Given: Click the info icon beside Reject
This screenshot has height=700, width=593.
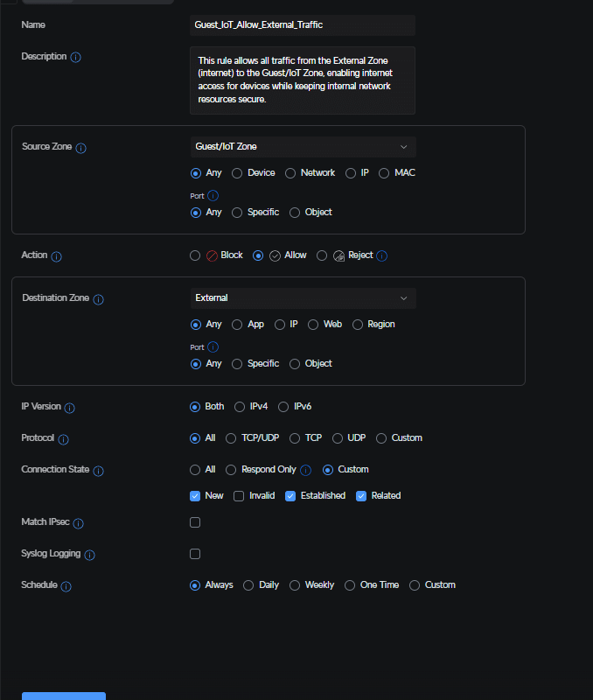Looking at the screenshot, I should tap(381, 255).
